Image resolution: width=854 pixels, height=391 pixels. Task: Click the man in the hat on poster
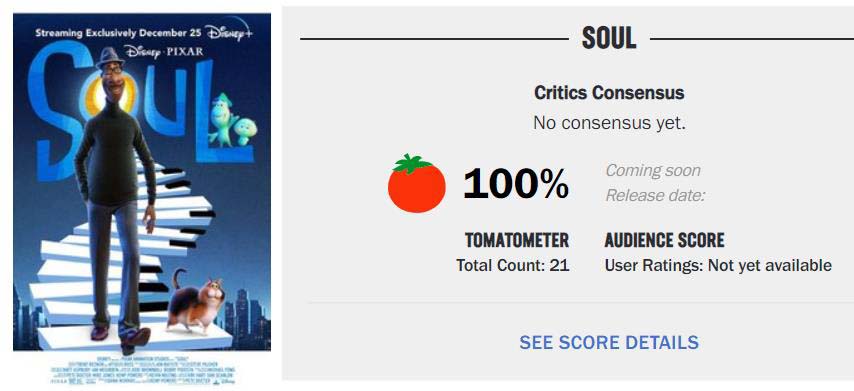[117, 200]
